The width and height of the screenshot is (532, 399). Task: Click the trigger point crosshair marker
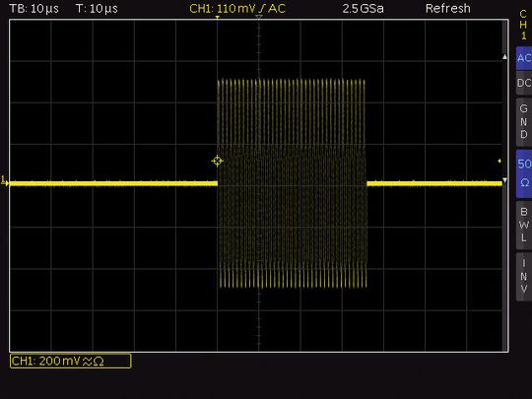click(x=217, y=161)
